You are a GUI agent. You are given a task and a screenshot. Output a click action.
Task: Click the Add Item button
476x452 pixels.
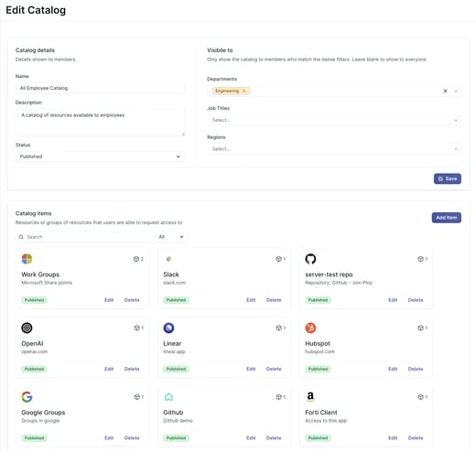pos(447,218)
